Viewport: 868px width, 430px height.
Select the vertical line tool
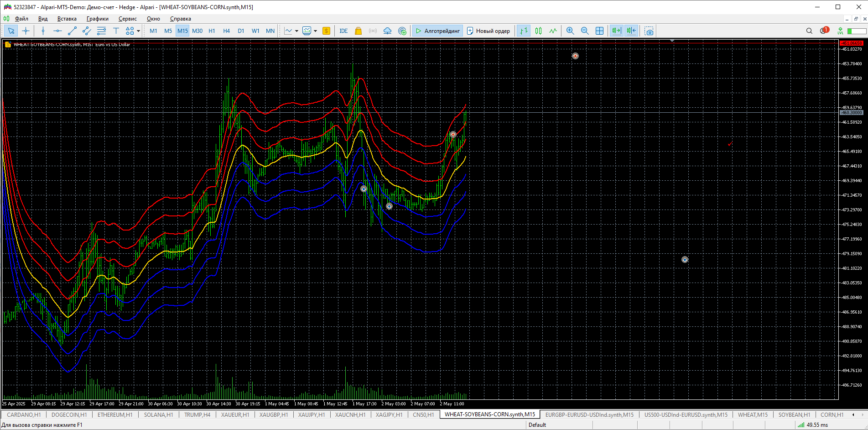[43, 31]
